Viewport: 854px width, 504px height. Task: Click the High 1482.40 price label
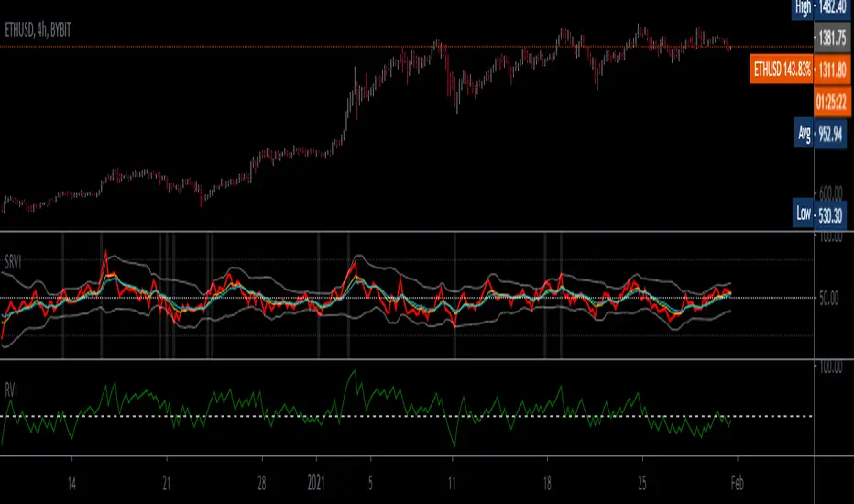[821, 8]
